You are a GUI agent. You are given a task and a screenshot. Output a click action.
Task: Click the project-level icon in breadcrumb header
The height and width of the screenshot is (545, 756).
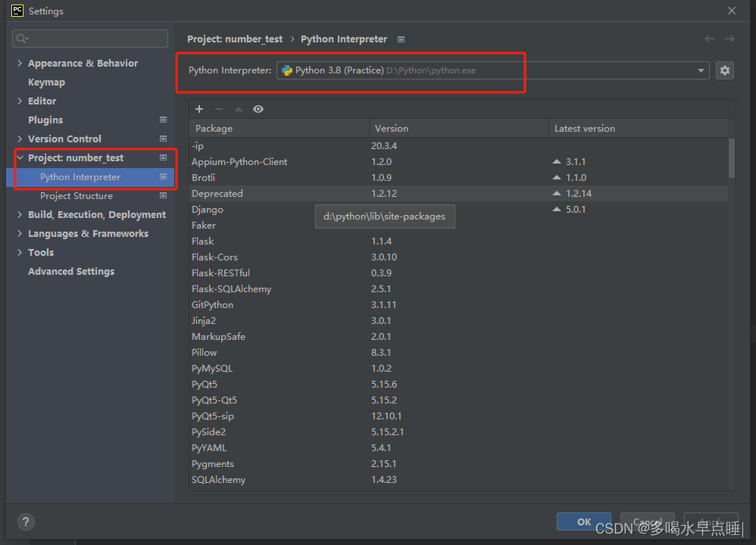(401, 39)
